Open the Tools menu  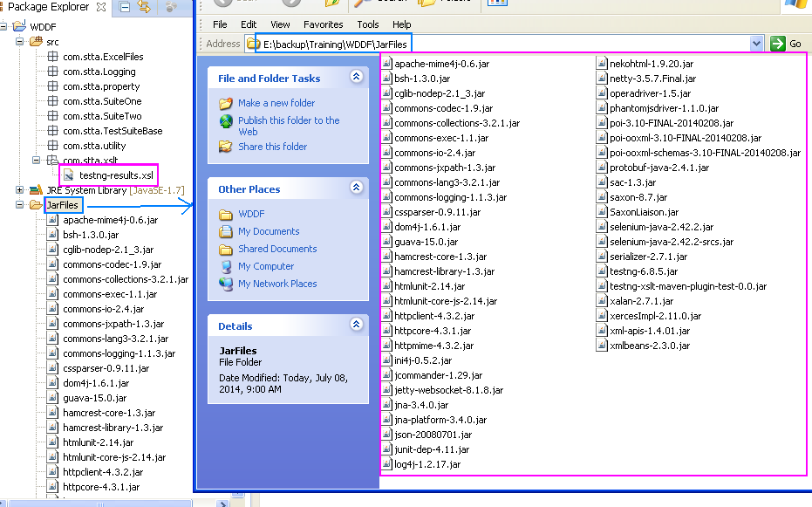[x=367, y=24]
